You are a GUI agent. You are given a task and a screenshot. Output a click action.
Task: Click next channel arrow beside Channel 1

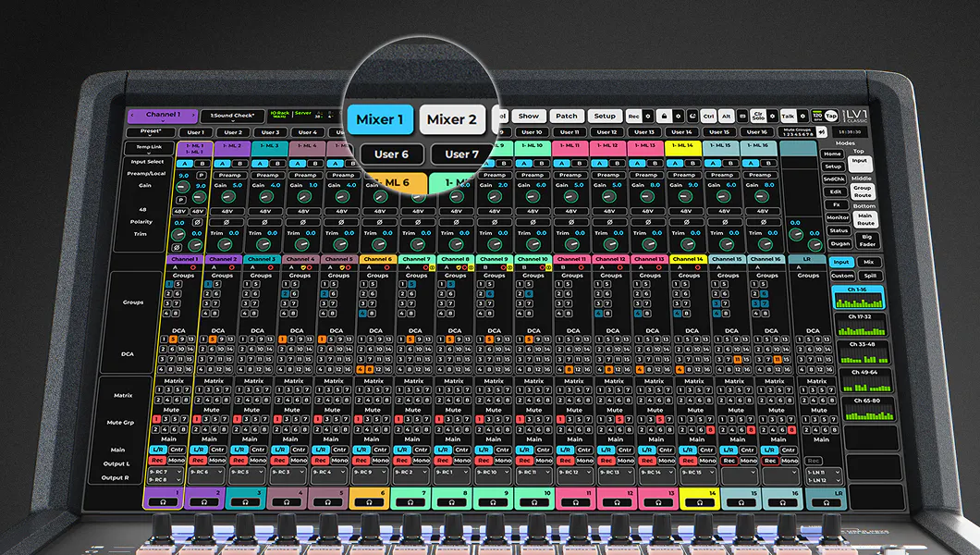pos(194,115)
